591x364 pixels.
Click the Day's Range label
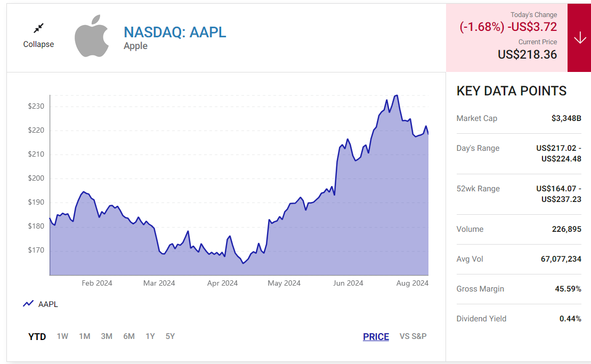coord(478,148)
